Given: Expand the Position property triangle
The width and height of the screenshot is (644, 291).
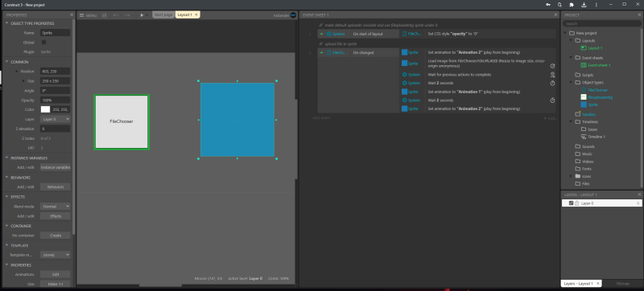Looking at the screenshot, I should pos(17,72).
